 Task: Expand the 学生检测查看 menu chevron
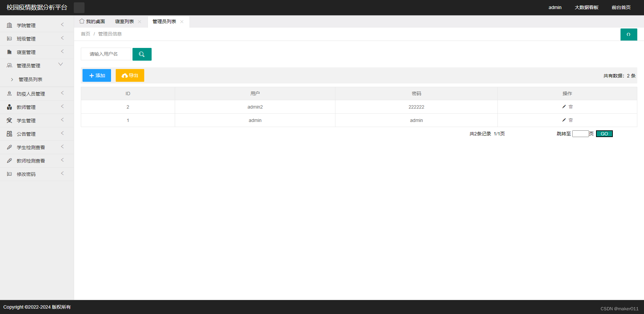coord(62,147)
